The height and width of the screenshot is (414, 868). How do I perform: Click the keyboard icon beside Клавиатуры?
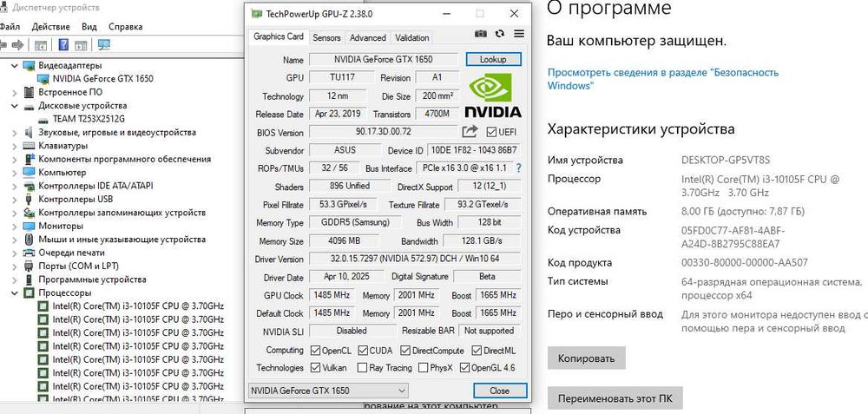(29, 146)
